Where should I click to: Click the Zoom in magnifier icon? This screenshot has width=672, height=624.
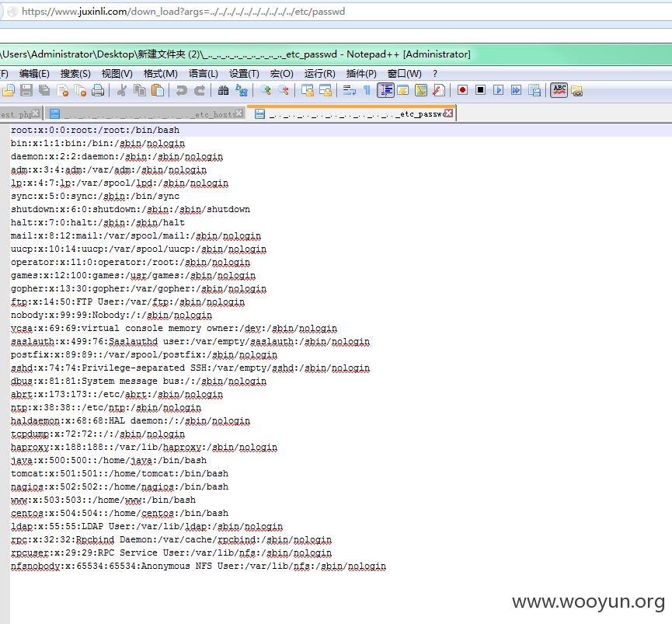(265, 90)
